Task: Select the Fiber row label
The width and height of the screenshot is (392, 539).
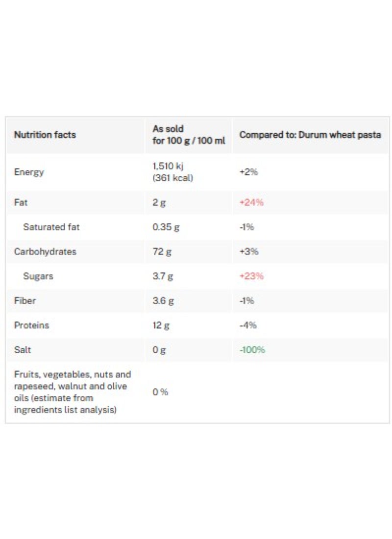Action: coord(25,300)
